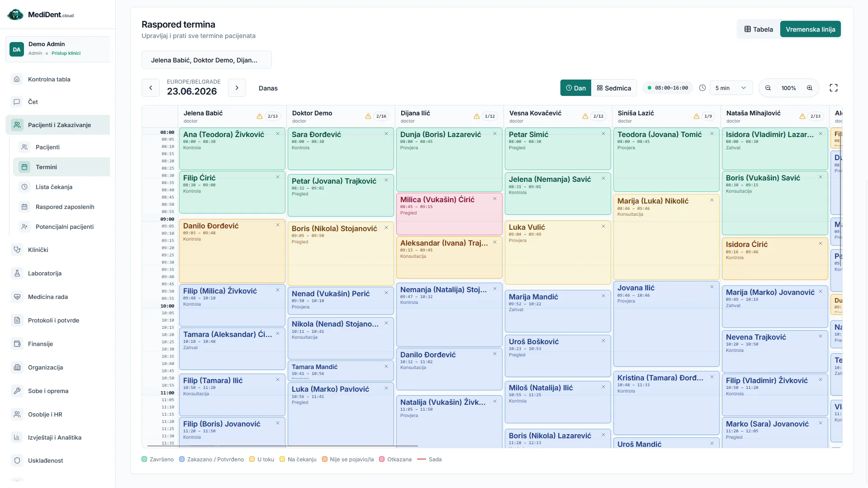Viewport: 868px width, 488px height.
Task: Open Izveštaji i Analitika chart icon
Action: pos(17,437)
